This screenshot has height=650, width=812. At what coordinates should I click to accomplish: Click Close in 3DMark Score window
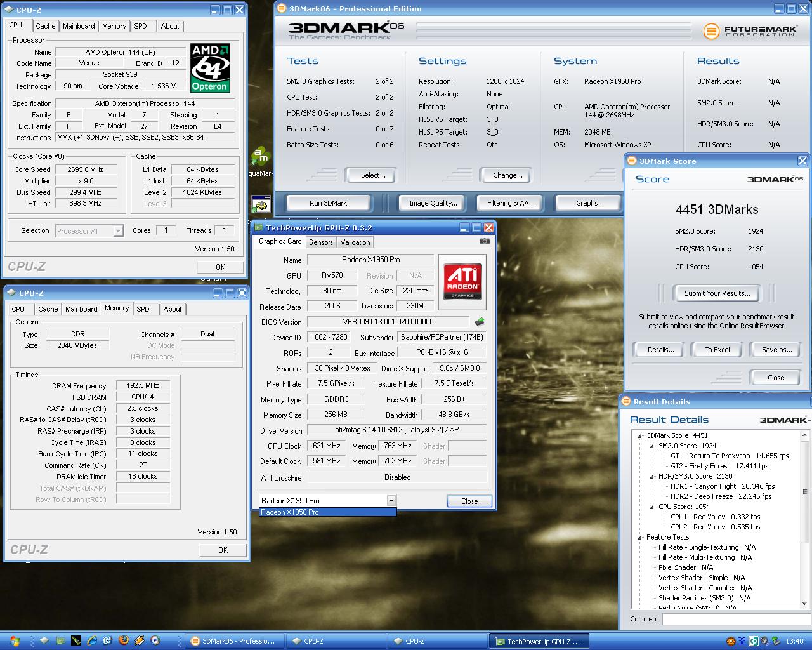775,378
